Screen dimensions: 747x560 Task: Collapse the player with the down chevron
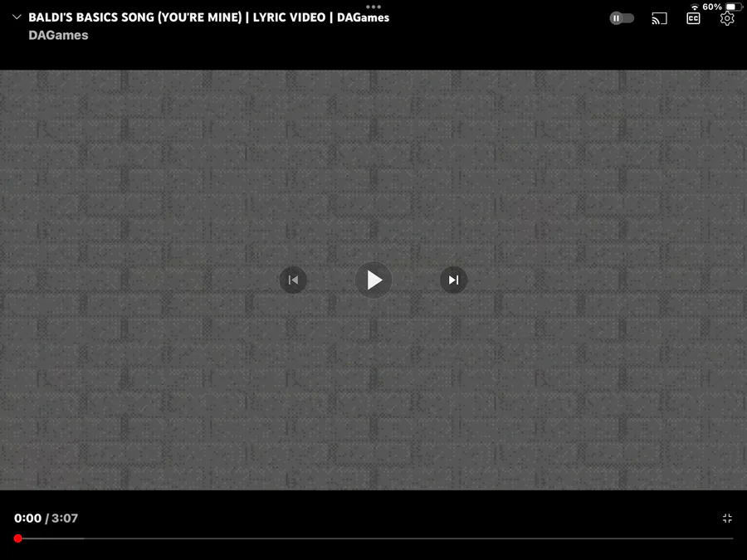17,17
